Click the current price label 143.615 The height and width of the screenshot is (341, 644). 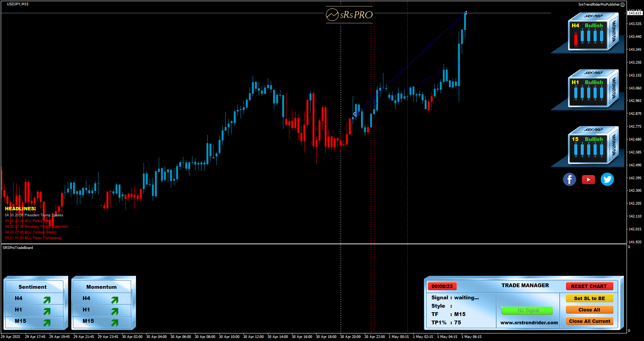click(x=635, y=13)
